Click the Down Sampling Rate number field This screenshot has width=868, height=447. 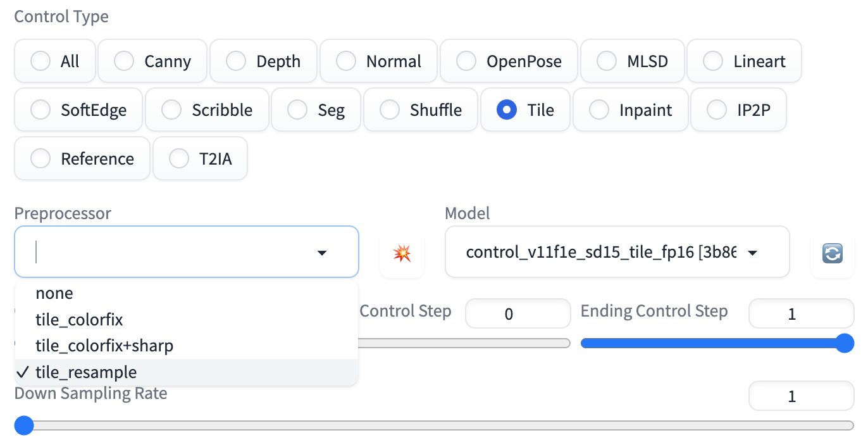tap(801, 397)
